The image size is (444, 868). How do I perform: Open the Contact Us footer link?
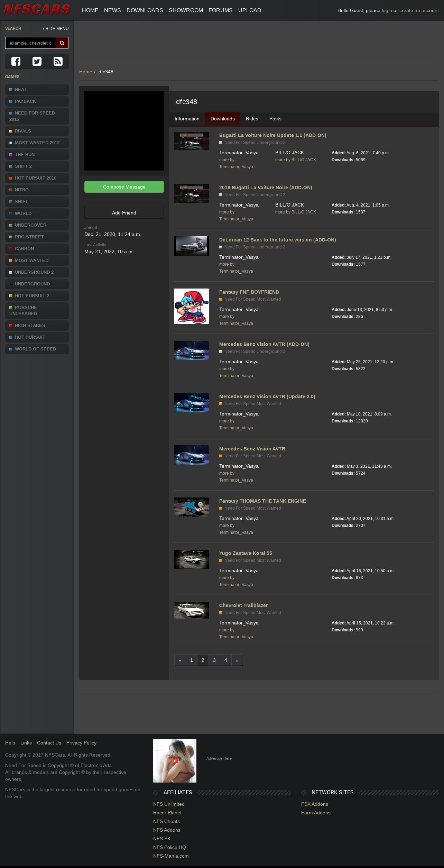49,743
